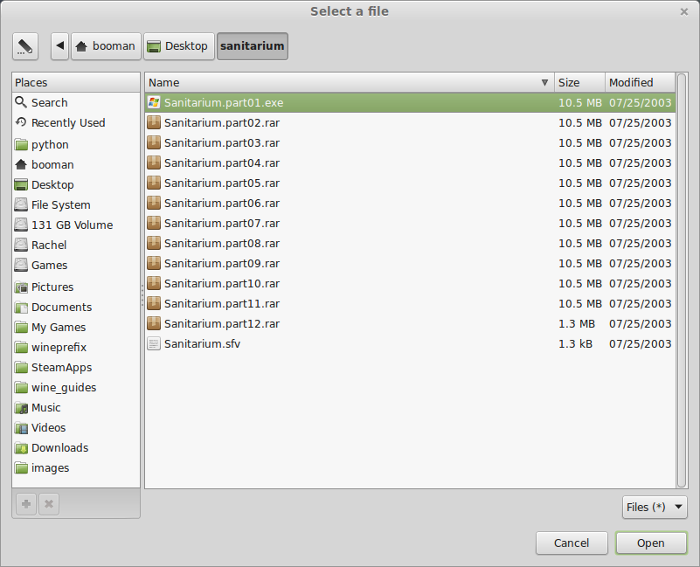Image resolution: width=700 pixels, height=567 pixels.
Task: Click the back arrow in path bar
Action: point(60,46)
